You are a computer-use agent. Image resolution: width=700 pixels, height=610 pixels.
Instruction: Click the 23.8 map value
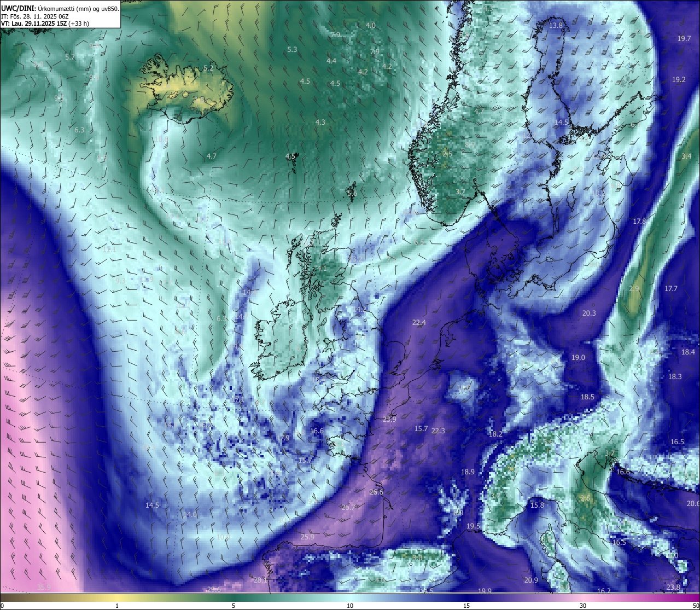(x=673, y=587)
